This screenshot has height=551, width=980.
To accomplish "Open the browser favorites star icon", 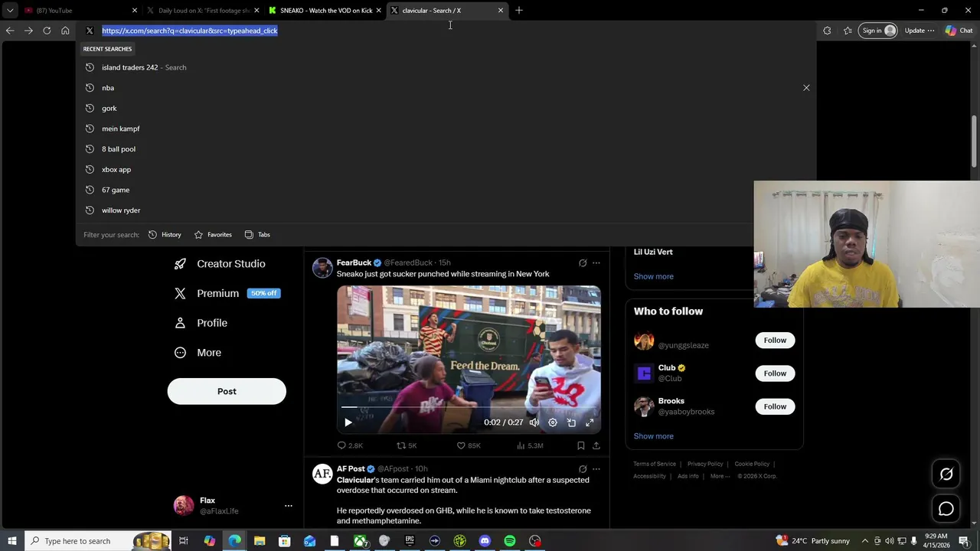I will 848,31.
